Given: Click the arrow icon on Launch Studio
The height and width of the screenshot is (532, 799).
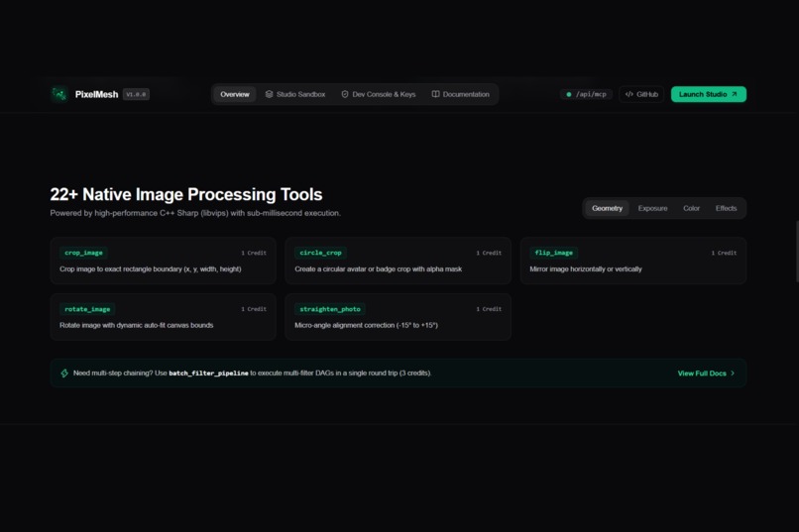Looking at the screenshot, I should click(x=735, y=94).
